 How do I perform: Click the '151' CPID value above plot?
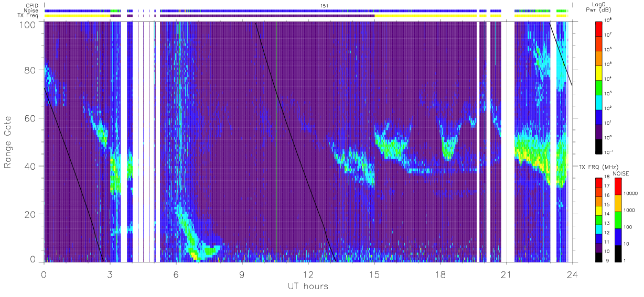(x=325, y=5)
